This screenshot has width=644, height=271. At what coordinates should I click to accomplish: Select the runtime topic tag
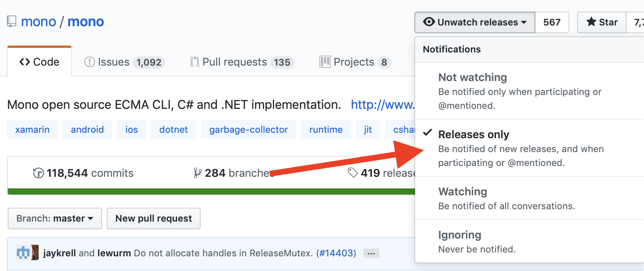[x=326, y=129]
